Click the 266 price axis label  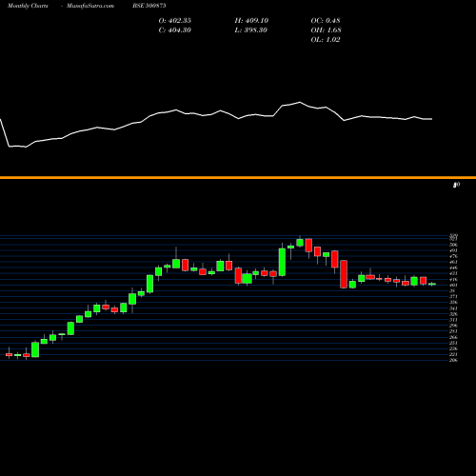[x=454, y=337]
